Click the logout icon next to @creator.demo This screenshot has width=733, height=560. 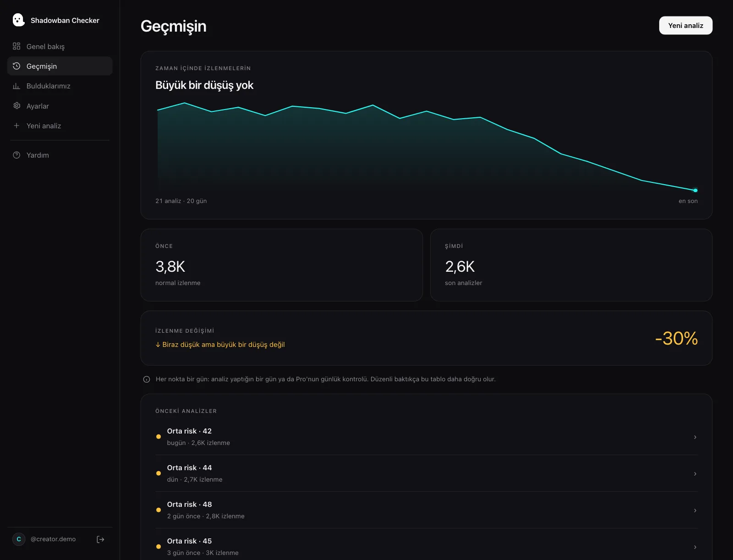(x=100, y=539)
